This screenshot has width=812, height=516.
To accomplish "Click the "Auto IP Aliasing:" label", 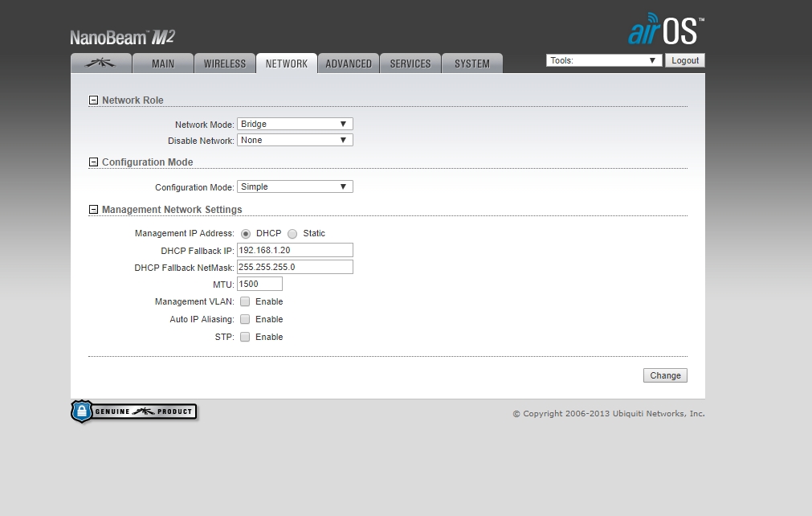I will click(x=202, y=319).
